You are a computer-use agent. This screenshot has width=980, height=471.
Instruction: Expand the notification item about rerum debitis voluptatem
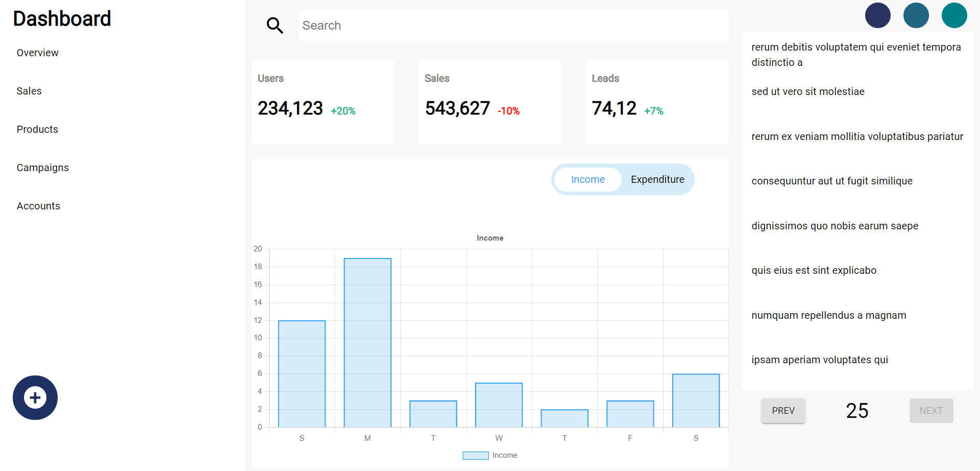click(856, 54)
